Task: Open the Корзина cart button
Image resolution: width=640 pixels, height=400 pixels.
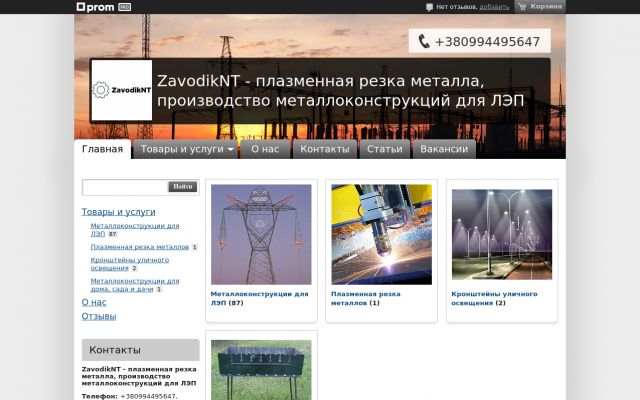Action: coord(540,7)
